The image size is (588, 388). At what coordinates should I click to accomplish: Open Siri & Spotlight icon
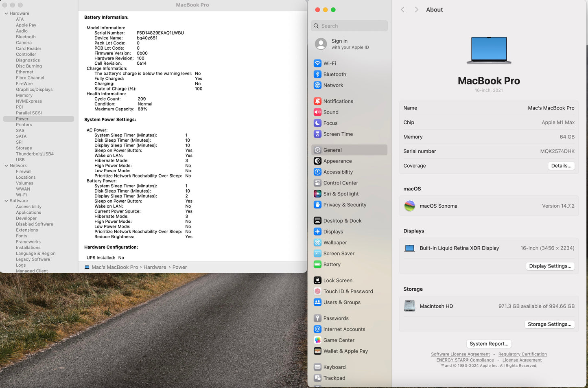tap(317, 194)
